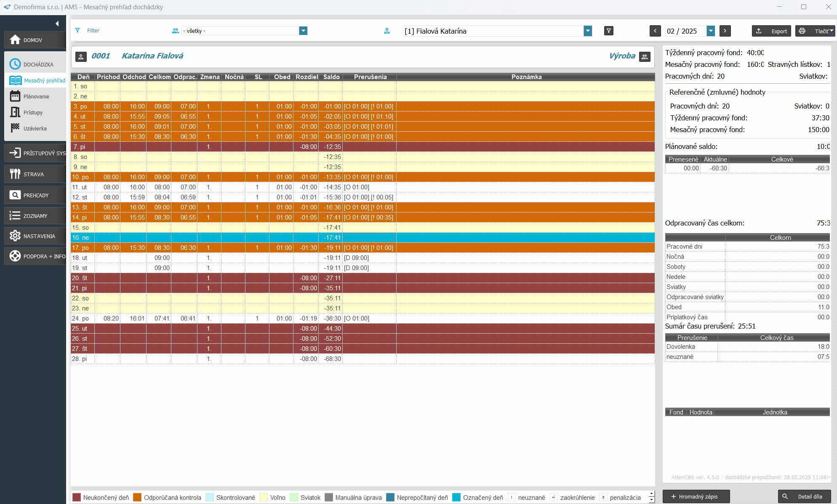Open the 'všetky' group dropdown
Viewport: 837px width, 504px height.
tap(303, 31)
